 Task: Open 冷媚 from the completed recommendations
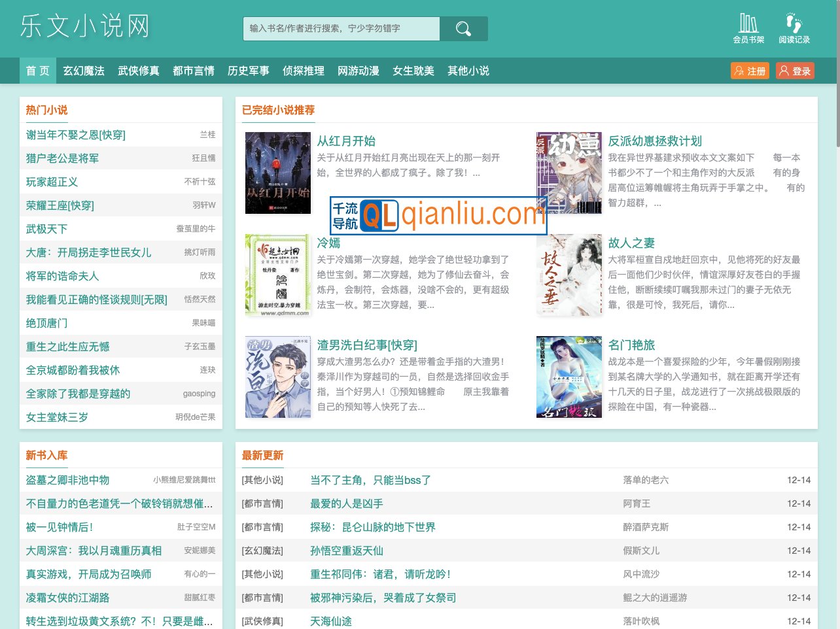point(329,243)
